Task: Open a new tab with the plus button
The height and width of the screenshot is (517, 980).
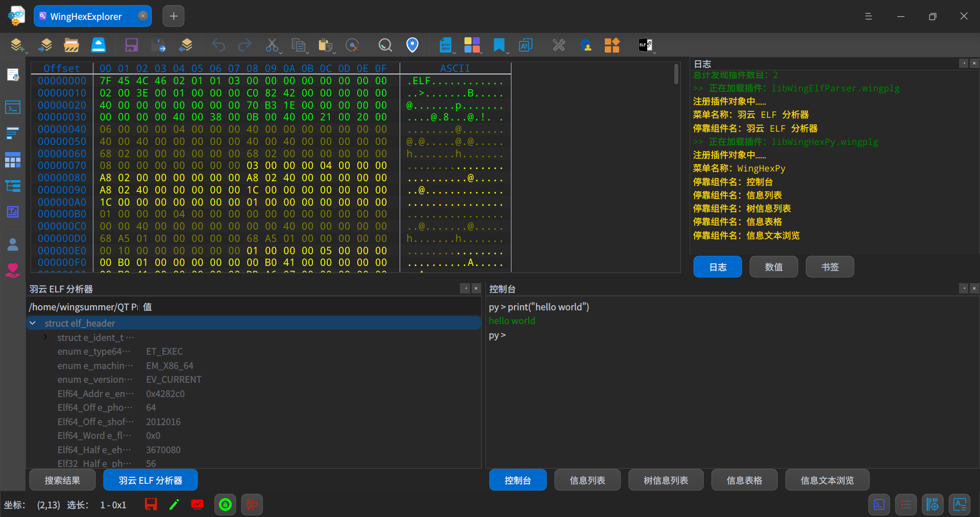Action: click(174, 16)
